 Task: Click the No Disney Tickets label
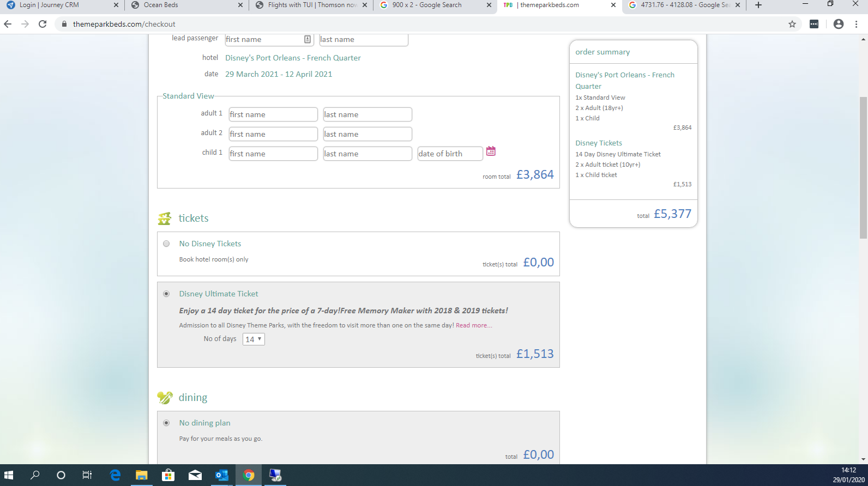tap(210, 244)
